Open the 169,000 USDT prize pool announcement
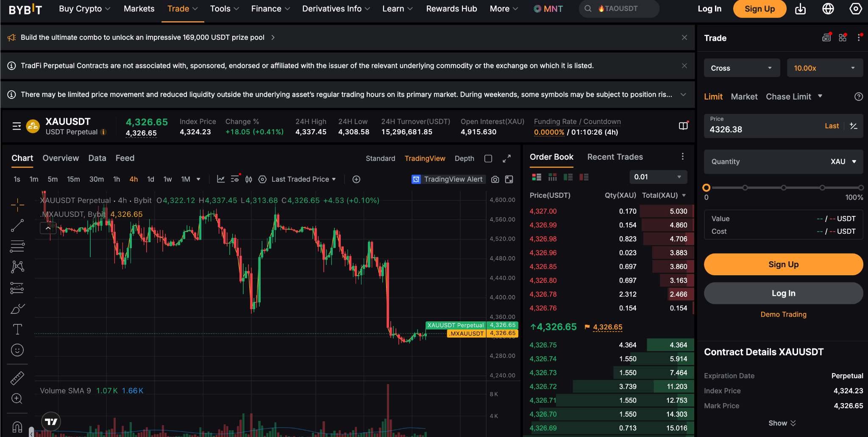The image size is (868, 437). 142,37
